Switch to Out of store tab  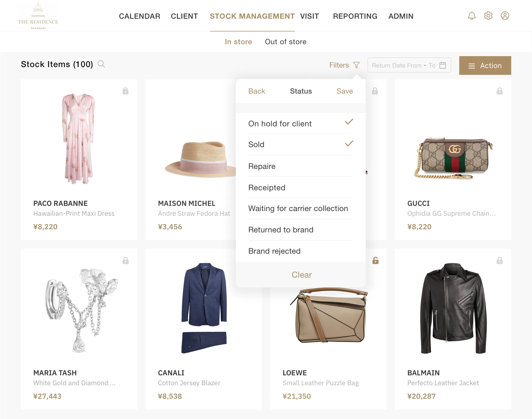pyautogui.click(x=285, y=42)
